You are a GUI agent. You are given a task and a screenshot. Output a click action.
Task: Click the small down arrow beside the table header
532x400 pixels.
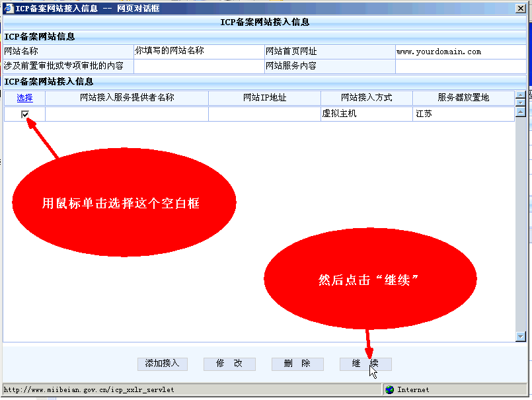(x=520, y=102)
